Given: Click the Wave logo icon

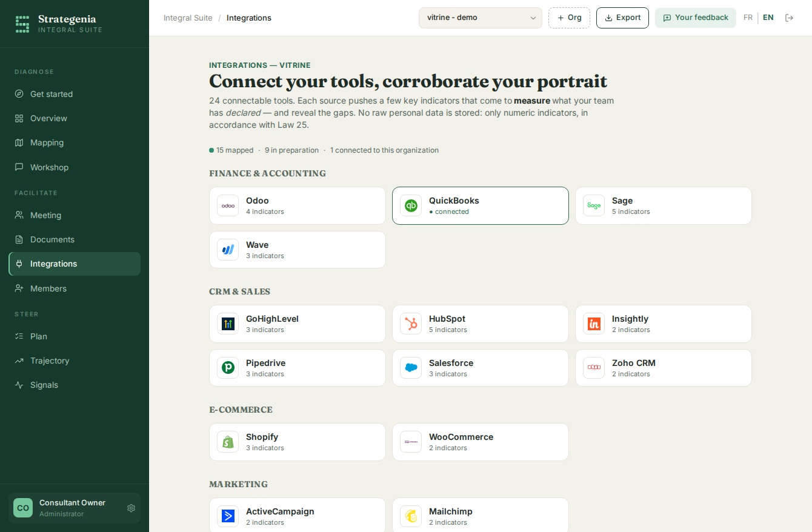Looking at the screenshot, I should coord(228,250).
